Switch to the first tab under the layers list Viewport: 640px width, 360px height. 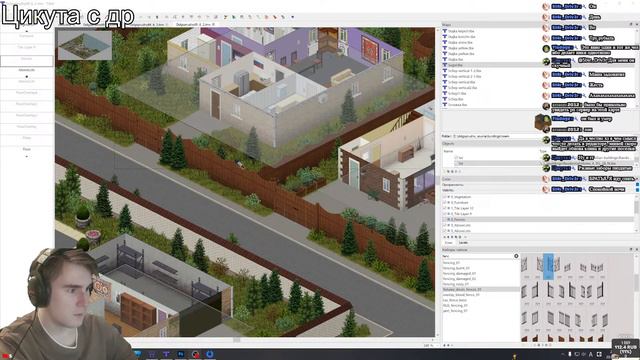(x=449, y=242)
